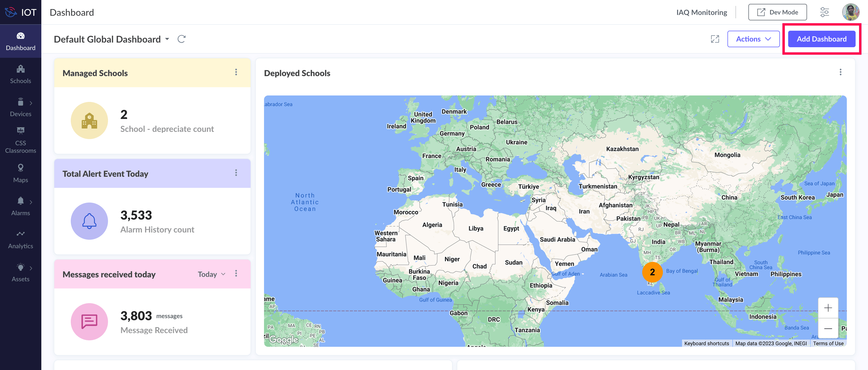868x370 pixels.
Task: Select the Dashboard sidebar tab
Action: (x=21, y=41)
